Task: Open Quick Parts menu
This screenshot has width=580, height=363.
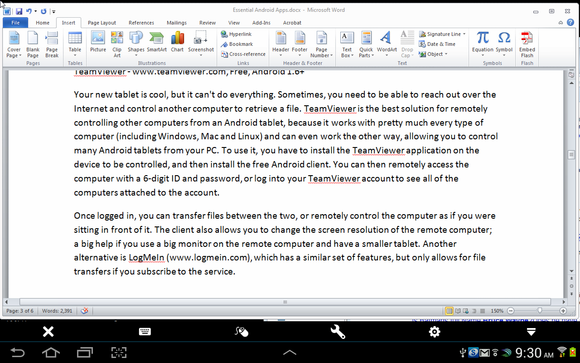Action: pyautogui.click(x=366, y=44)
